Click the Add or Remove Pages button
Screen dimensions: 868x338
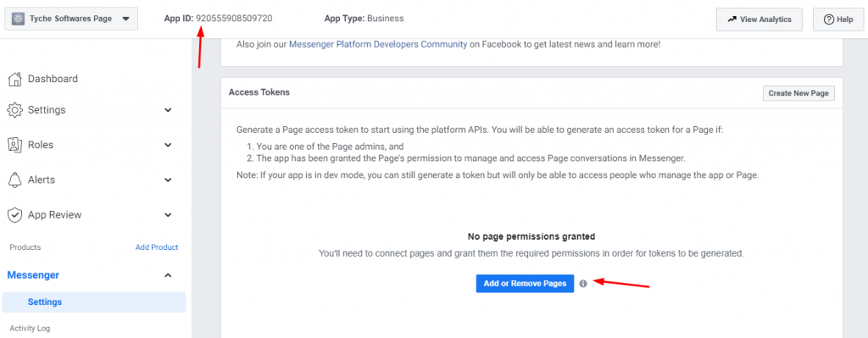pyautogui.click(x=525, y=283)
